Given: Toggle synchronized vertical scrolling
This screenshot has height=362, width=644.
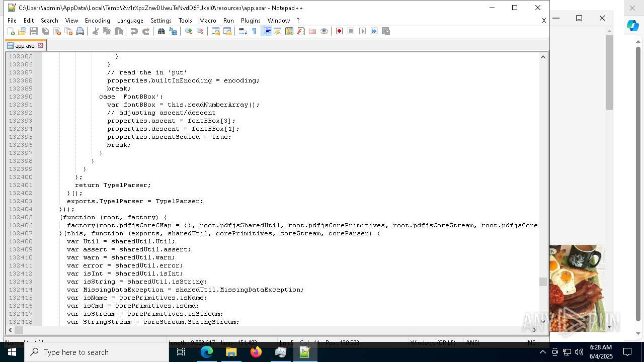Looking at the screenshot, I should click(216, 31).
